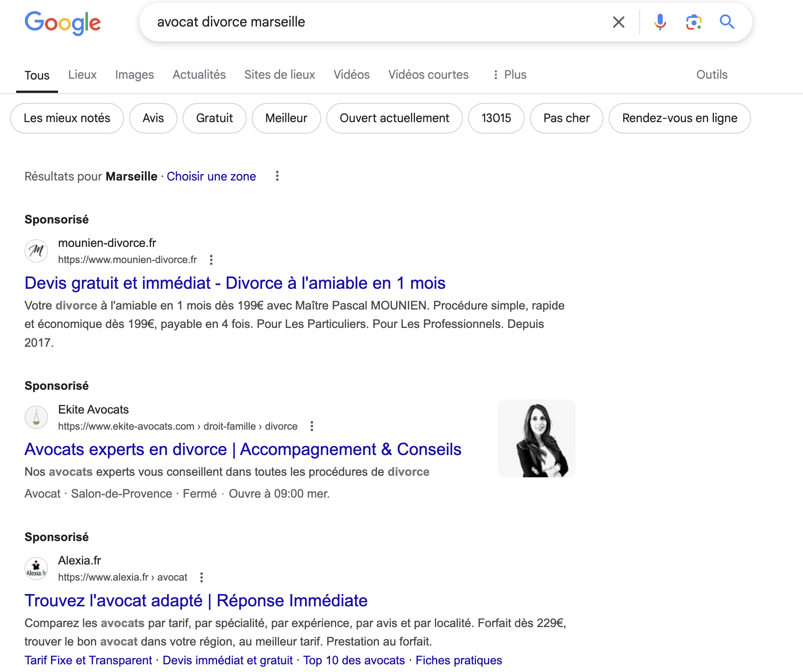
Task: Switch to the Lieux tab
Action: click(x=82, y=75)
